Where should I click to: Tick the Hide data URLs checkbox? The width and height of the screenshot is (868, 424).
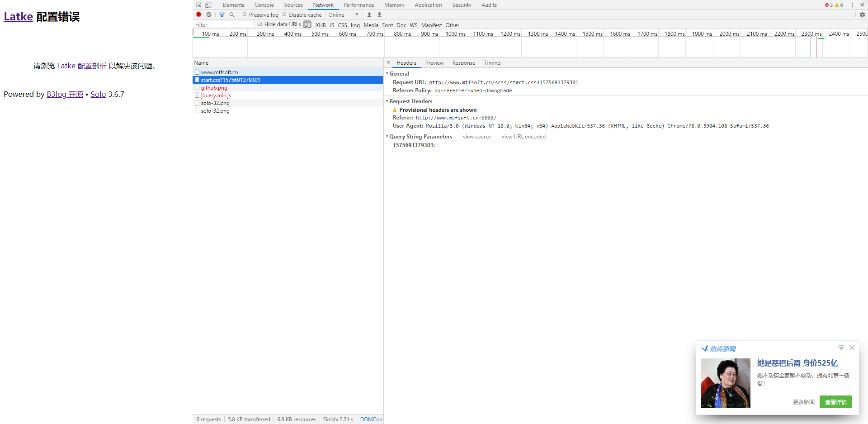[x=259, y=24]
